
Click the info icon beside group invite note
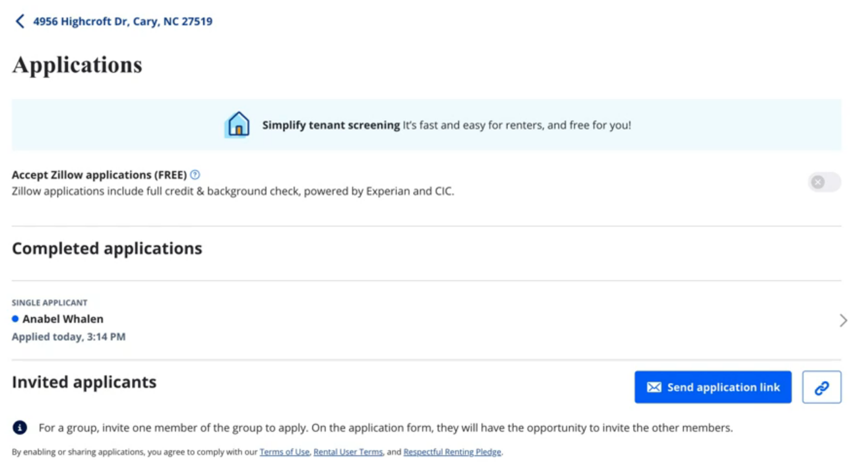(x=20, y=427)
